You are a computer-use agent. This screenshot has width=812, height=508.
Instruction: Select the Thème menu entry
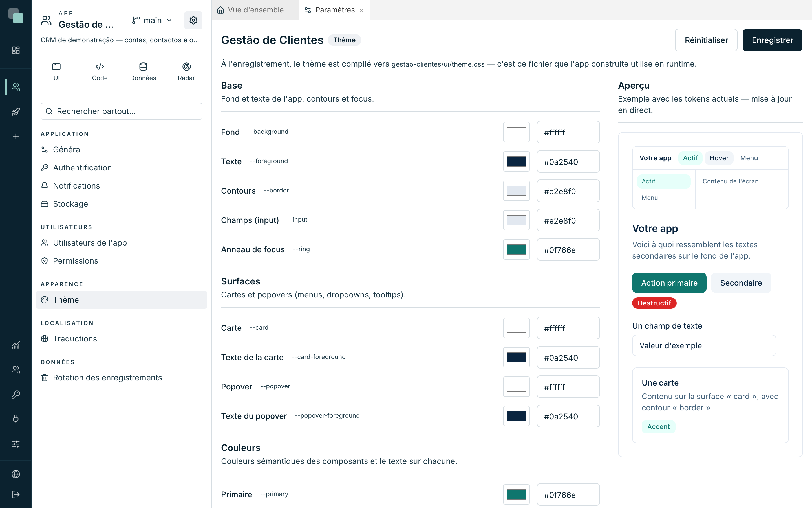(x=122, y=300)
